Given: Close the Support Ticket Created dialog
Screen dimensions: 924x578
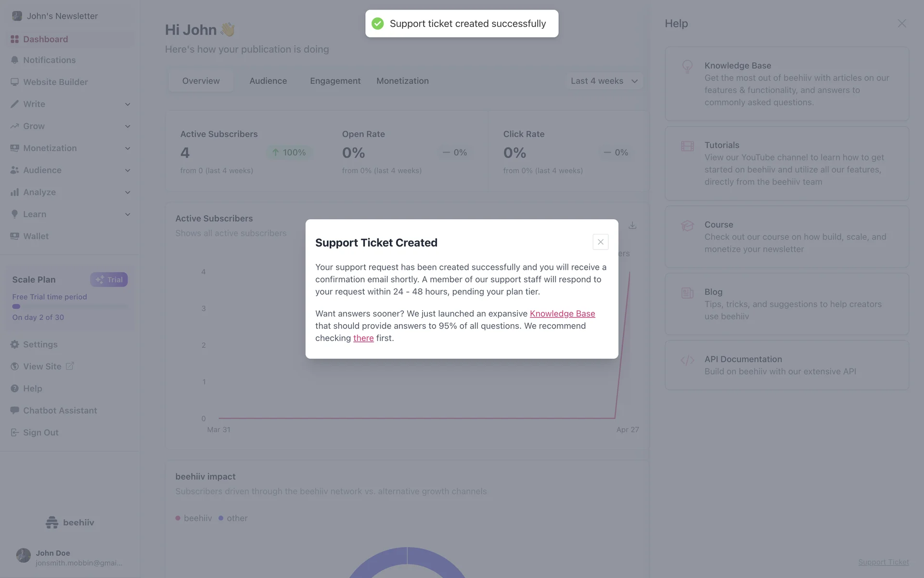Looking at the screenshot, I should click(601, 242).
